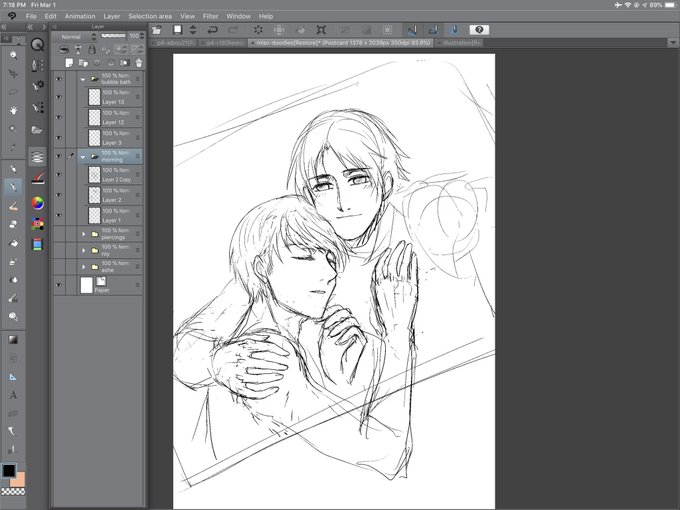This screenshot has height=510, width=680.
Task: Click the Clip Studio logo icon
Action: coord(12,16)
